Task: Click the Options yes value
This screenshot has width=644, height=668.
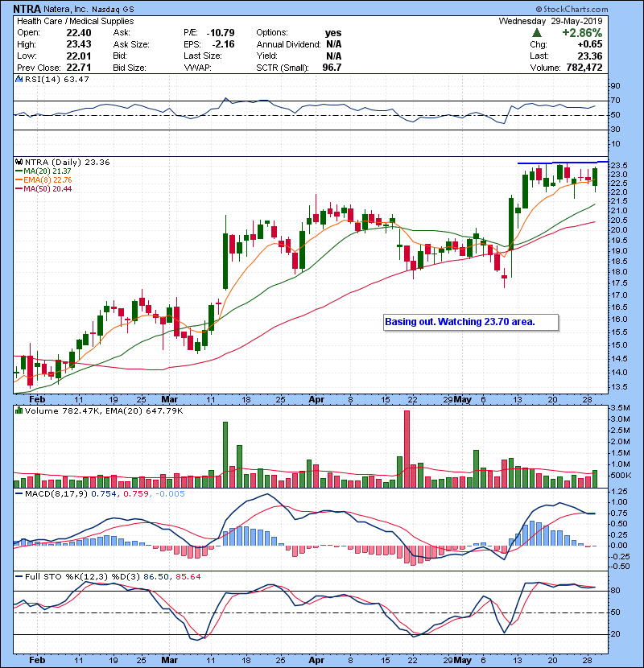Action: tap(333, 33)
